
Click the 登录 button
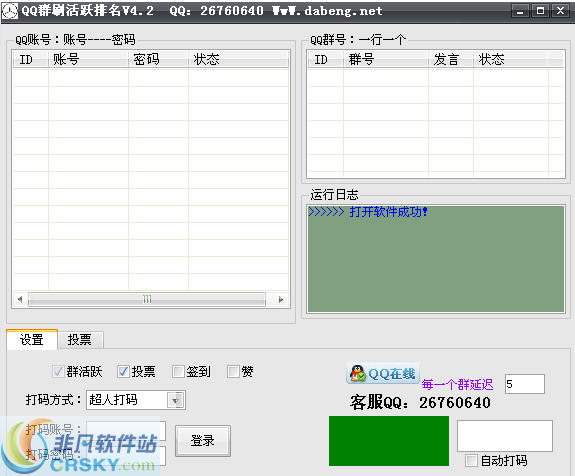[203, 440]
